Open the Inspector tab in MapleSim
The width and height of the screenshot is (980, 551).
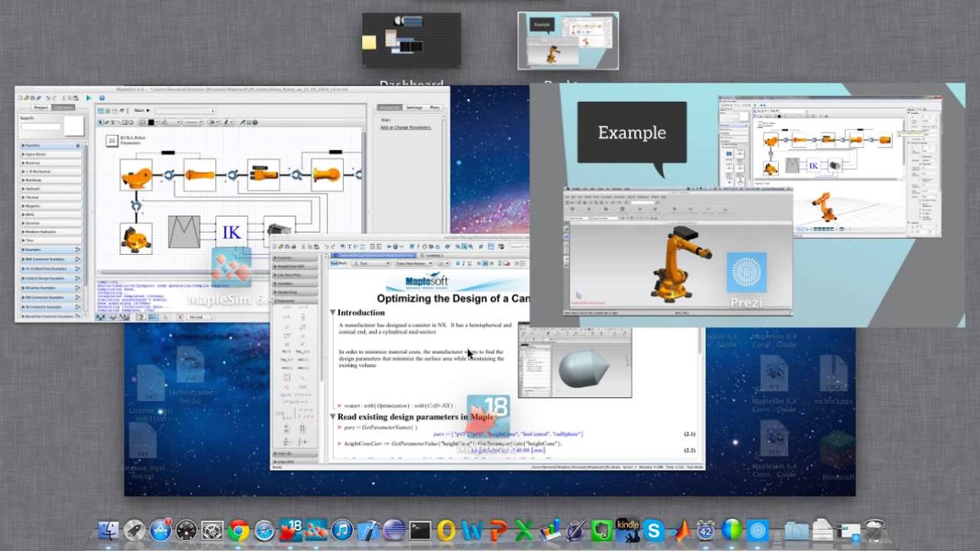[x=390, y=108]
